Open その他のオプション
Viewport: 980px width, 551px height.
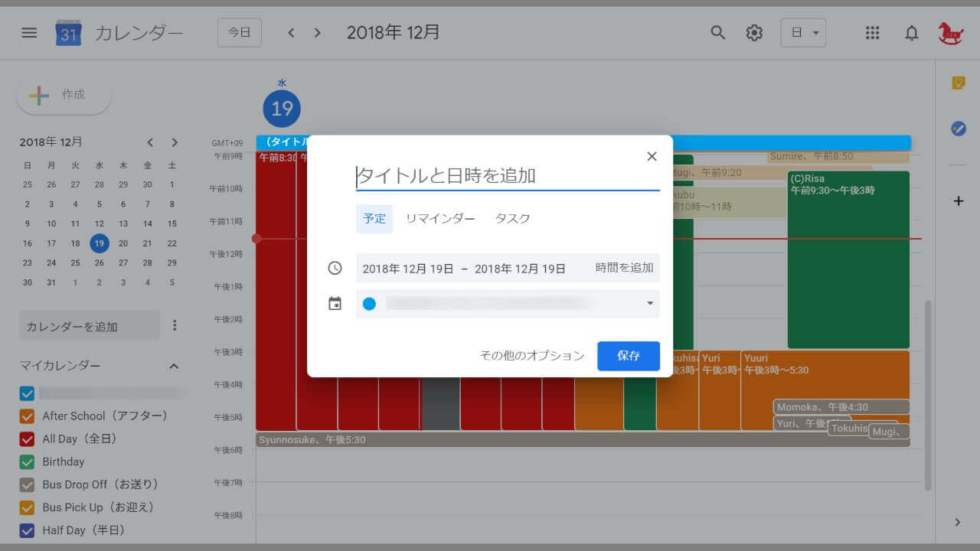[x=531, y=356]
